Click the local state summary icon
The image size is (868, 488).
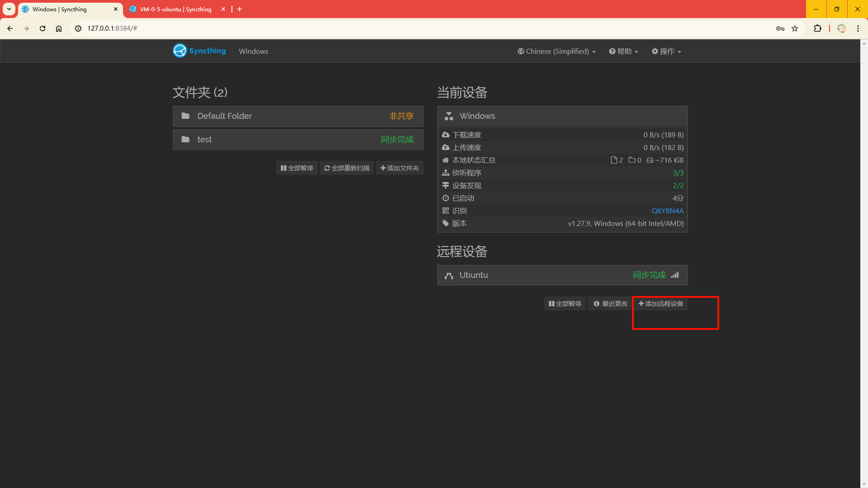445,160
